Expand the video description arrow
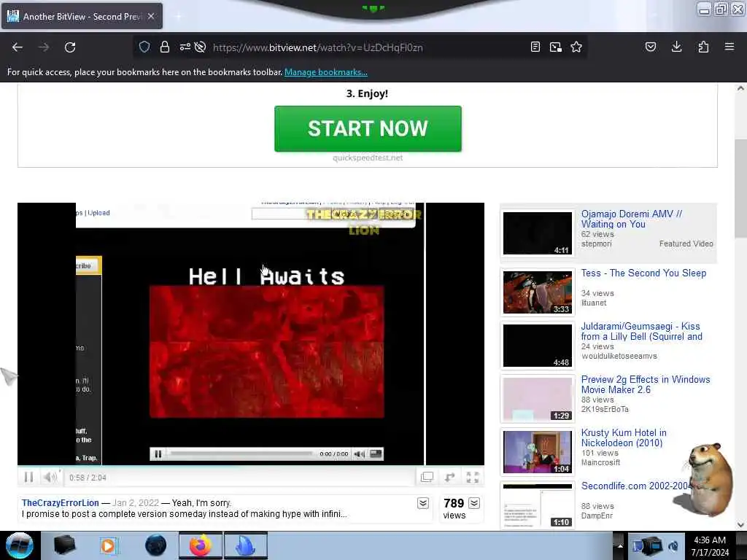This screenshot has height=560, width=747. (423, 503)
